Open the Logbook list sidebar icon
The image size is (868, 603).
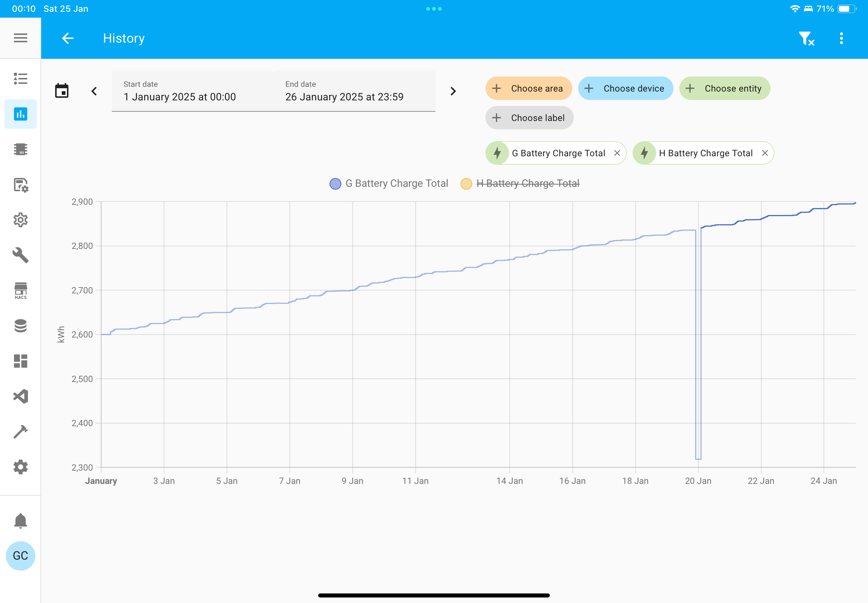click(x=20, y=78)
